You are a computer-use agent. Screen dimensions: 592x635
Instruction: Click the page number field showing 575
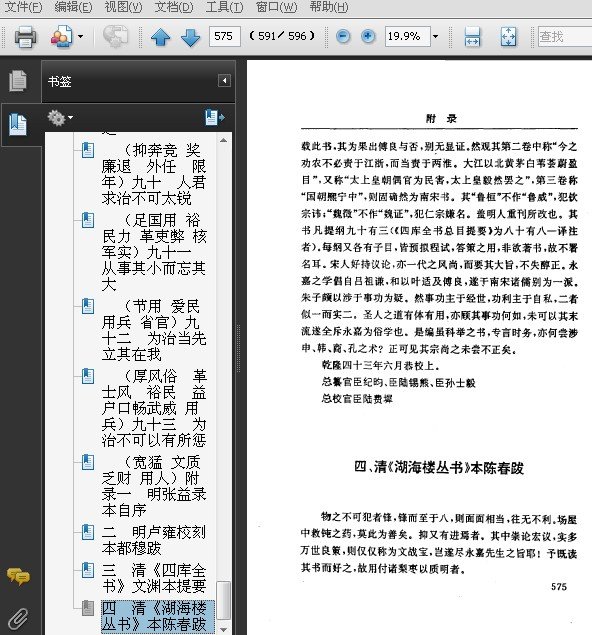[x=225, y=36]
